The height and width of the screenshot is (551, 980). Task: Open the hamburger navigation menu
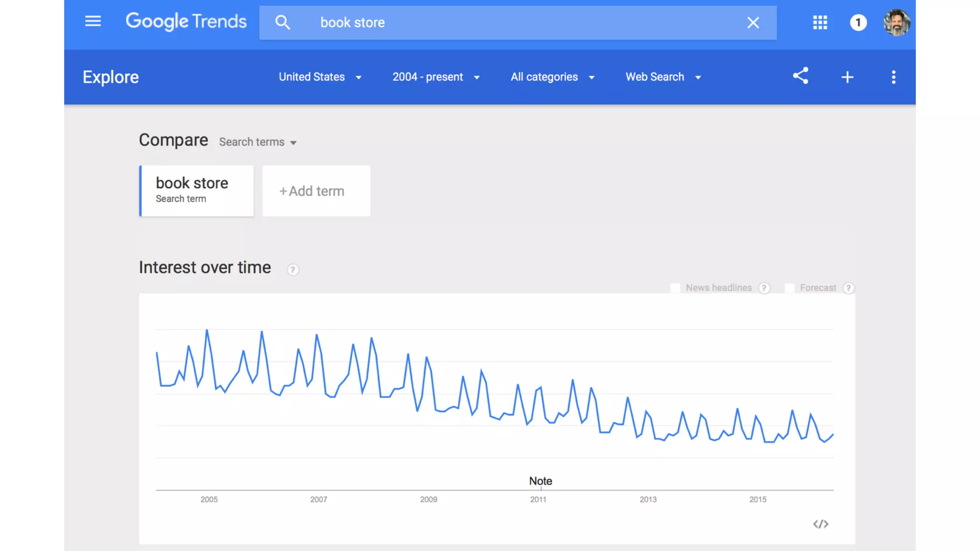tap(93, 22)
